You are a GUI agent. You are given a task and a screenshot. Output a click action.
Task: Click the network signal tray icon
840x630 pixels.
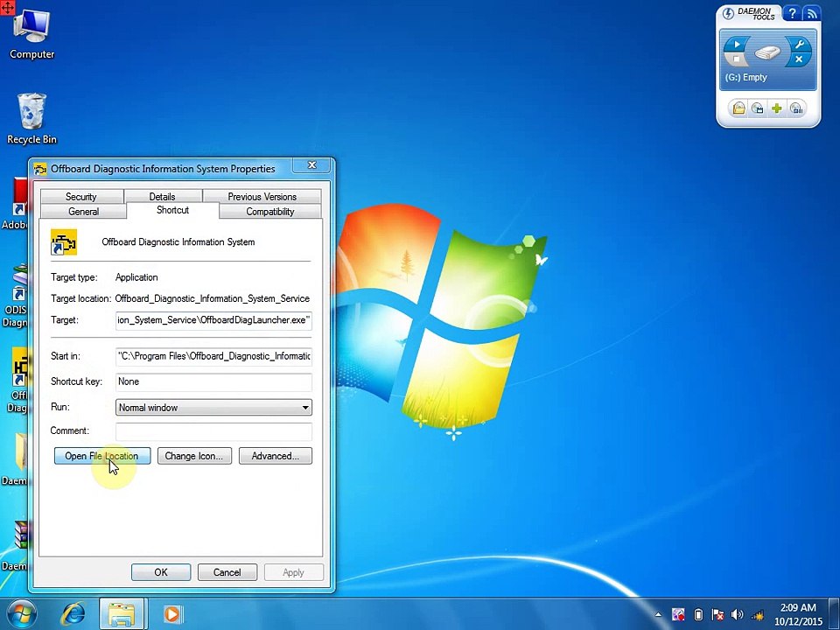[758, 614]
